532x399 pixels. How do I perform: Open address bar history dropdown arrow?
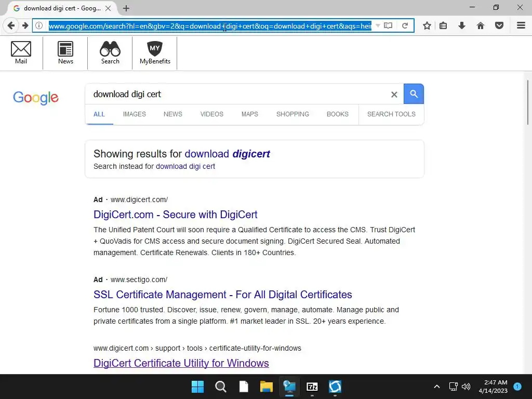coord(378,25)
